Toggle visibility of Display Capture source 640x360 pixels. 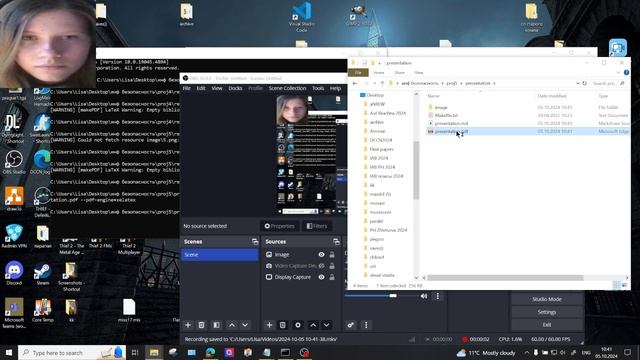click(x=322, y=277)
